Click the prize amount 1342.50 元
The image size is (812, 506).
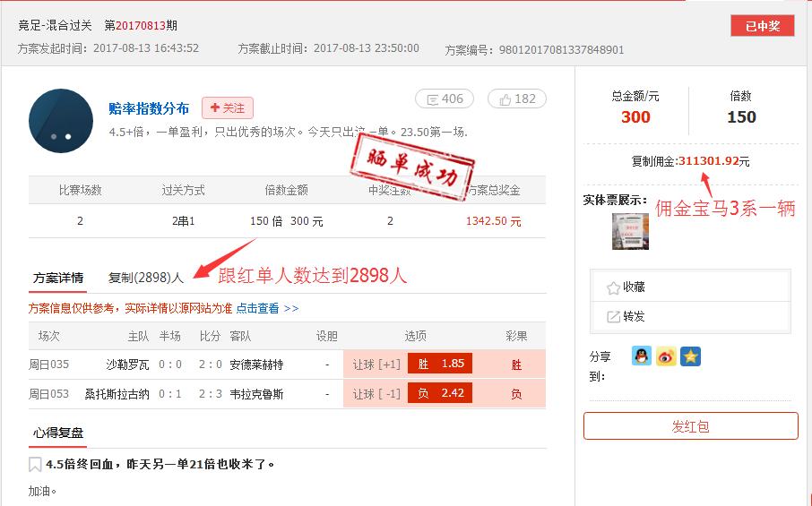(x=494, y=221)
